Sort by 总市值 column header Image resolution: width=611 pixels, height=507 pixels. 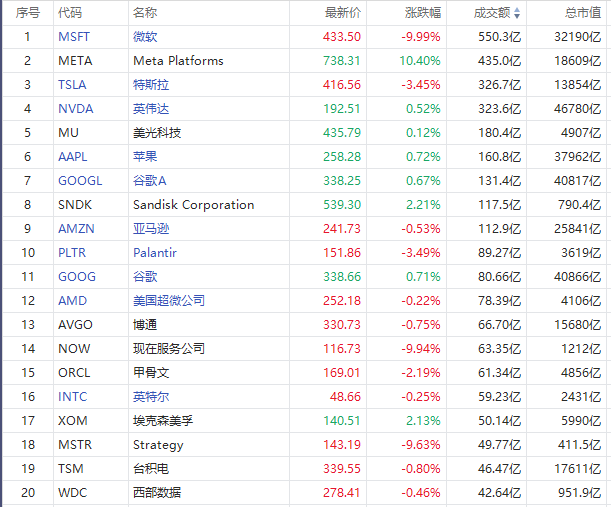point(582,13)
